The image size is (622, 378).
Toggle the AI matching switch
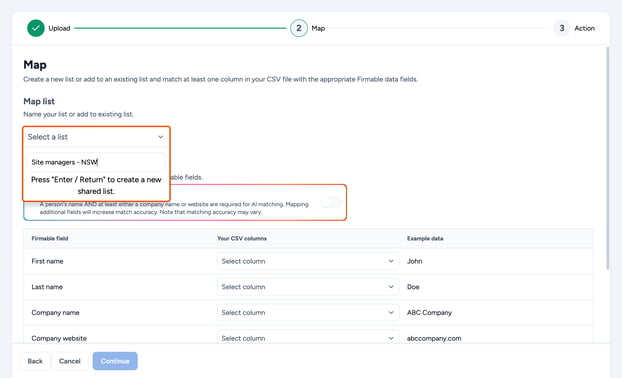coord(331,203)
